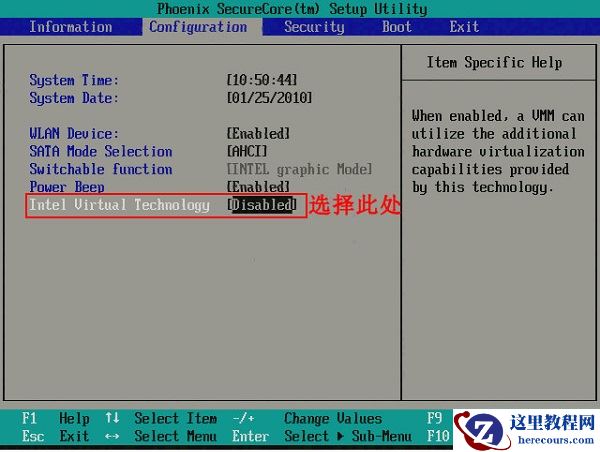Click the Phoenix SecureCore Setup Utility title
600x452 pixels.
(x=292, y=8)
